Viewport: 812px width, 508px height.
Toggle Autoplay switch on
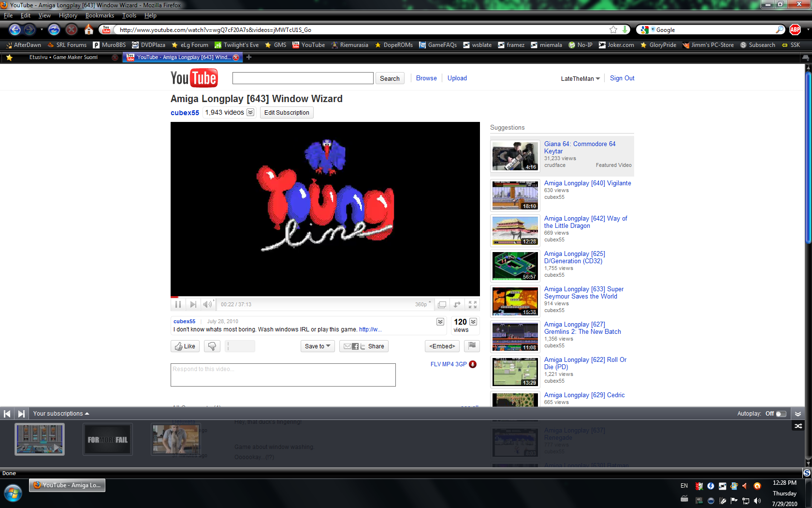(x=781, y=414)
